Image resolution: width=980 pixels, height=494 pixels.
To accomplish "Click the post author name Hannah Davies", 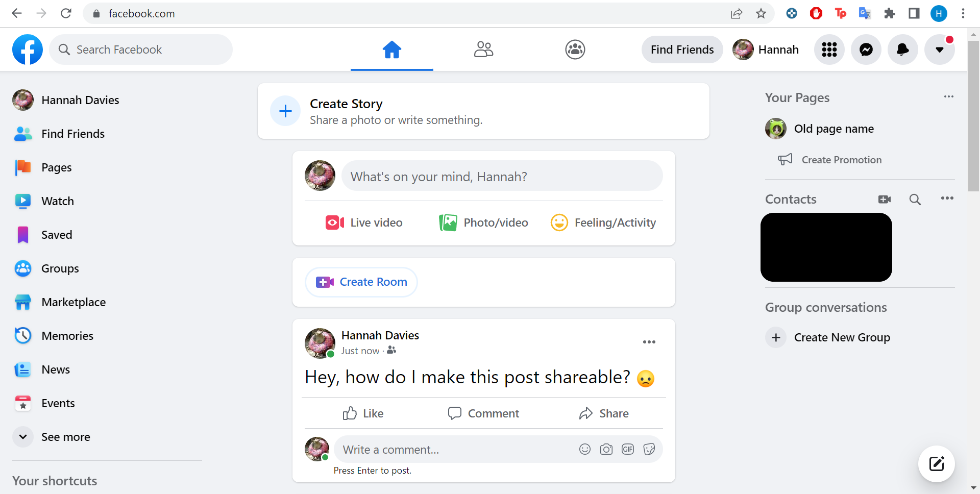I will (x=380, y=335).
